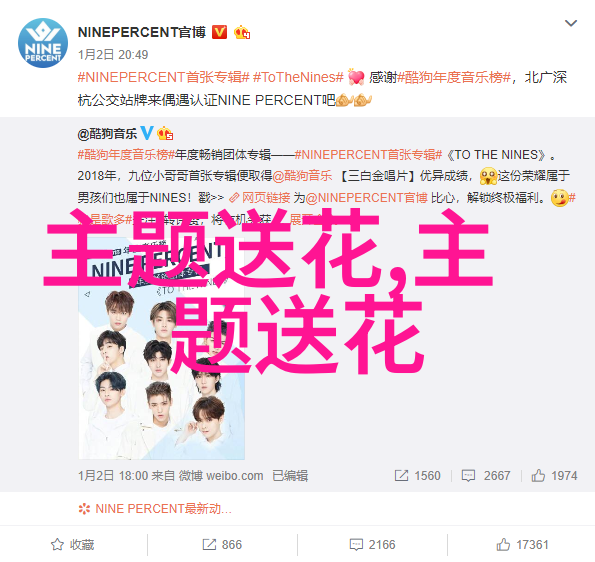Open the #酷狗年度音乐榜# hashtag in main post
The height and width of the screenshot is (562, 595).
[454, 77]
